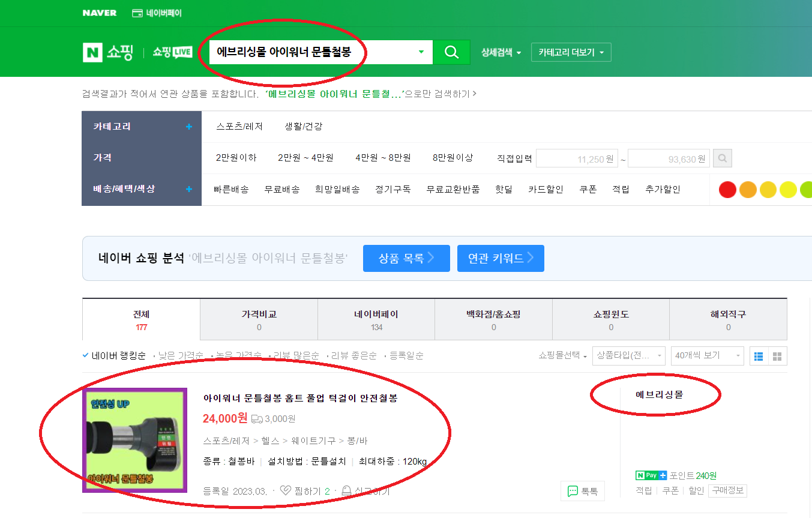
Task: Click 웨이트기구 category breadcrumb
Action: (313, 441)
